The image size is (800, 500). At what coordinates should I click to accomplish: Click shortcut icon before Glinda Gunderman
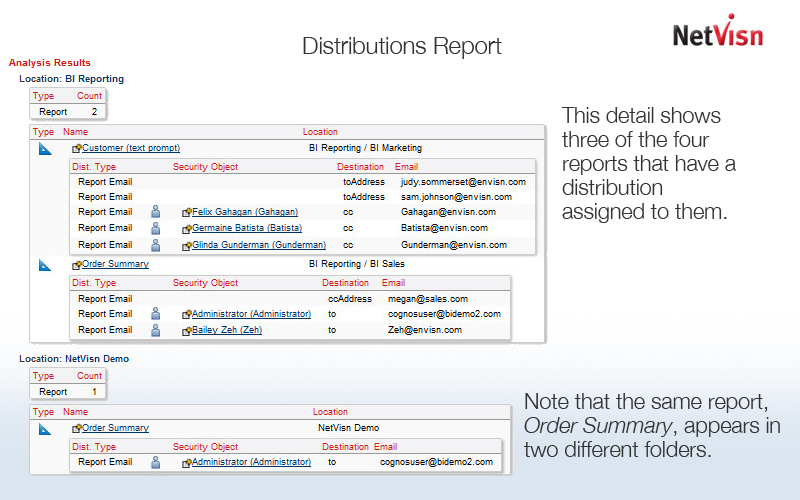187,246
